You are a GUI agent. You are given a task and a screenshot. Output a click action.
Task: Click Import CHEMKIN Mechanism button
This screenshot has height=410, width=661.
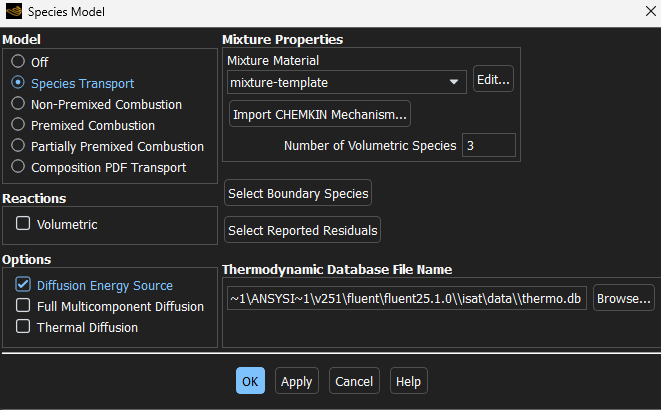click(320, 114)
